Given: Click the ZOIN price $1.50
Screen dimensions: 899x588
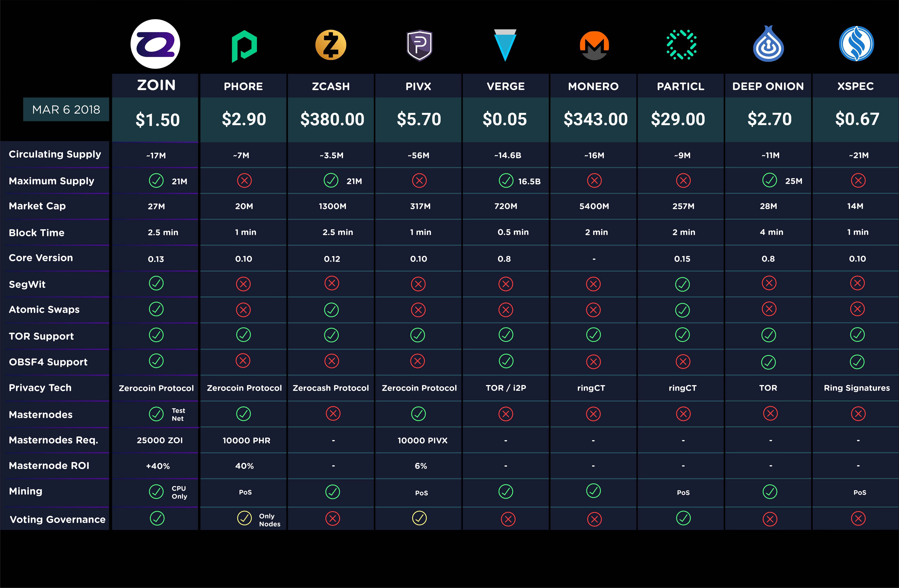Looking at the screenshot, I should (x=158, y=120).
